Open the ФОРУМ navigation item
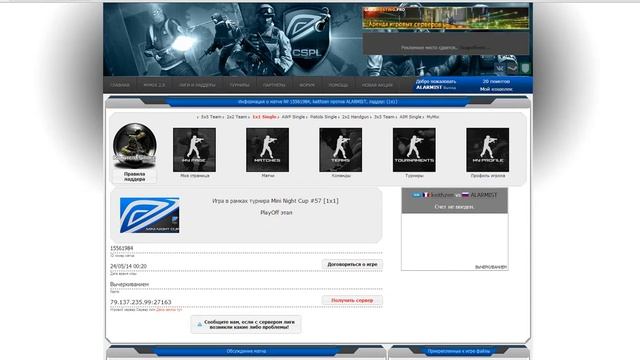 pos(307,85)
